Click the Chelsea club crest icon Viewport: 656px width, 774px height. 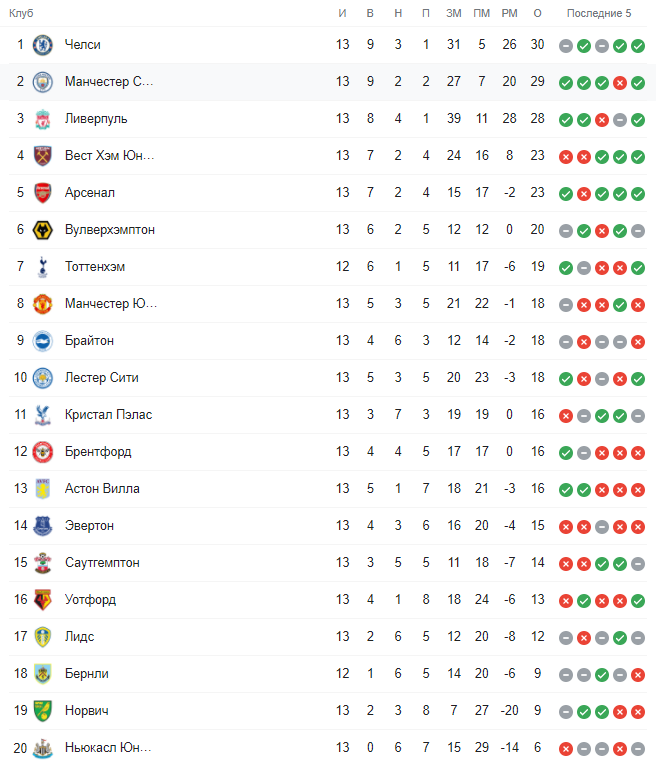(42, 45)
